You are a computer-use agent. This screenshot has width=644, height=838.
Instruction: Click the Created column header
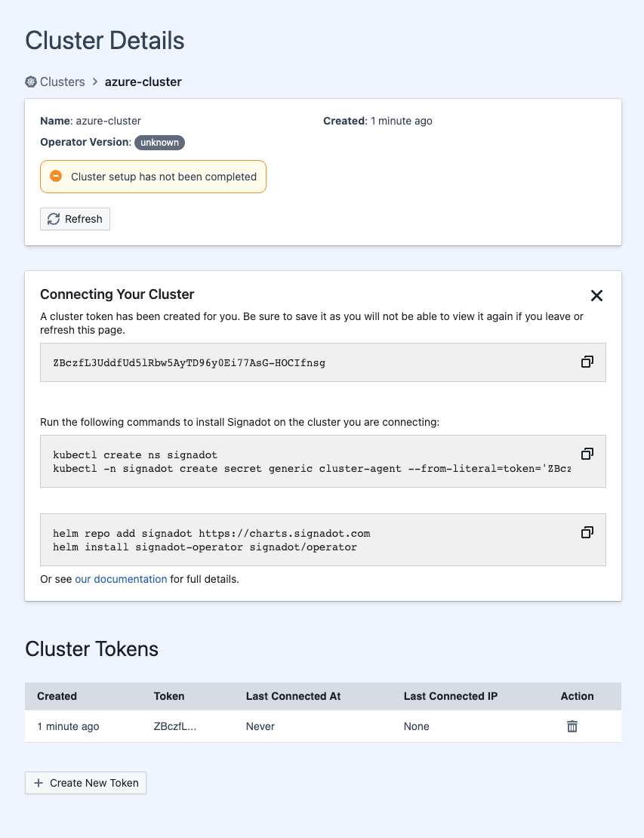tap(57, 696)
